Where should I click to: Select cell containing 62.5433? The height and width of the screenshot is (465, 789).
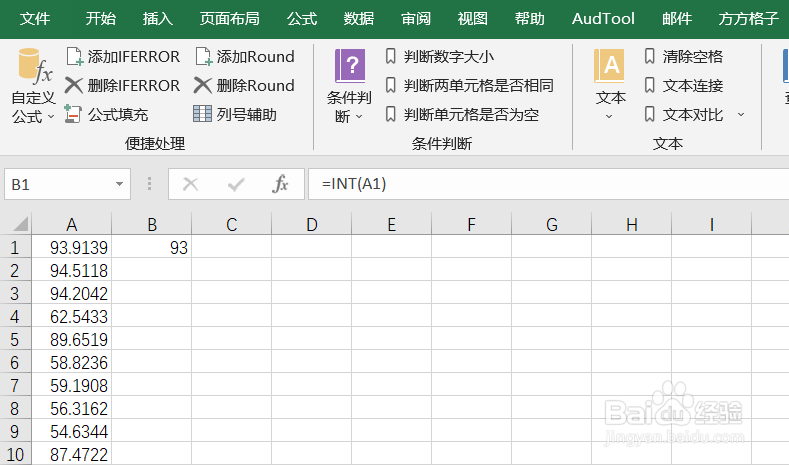click(x=71, y=317)
